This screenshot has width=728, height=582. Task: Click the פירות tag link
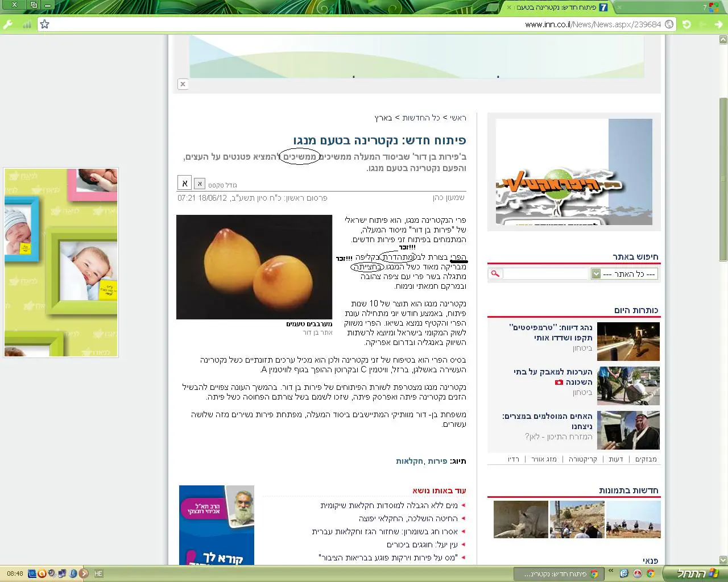click(437, 461)
